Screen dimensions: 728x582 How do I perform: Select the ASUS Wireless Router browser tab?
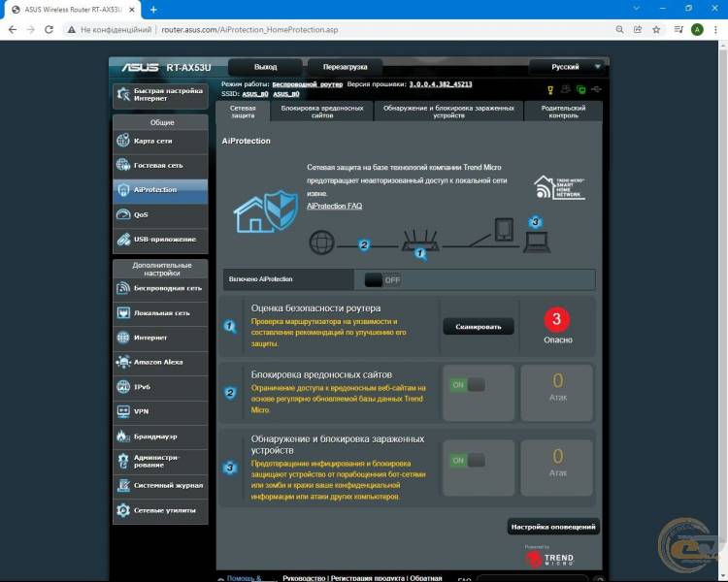tap(73, 10)
